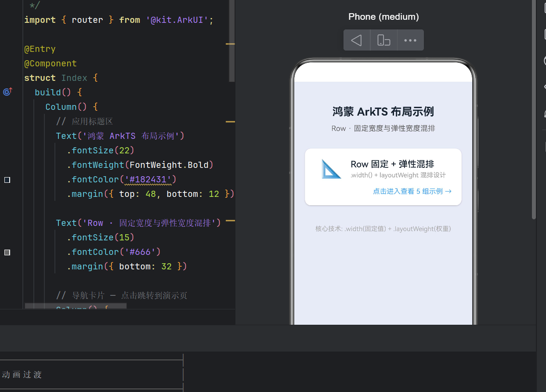Click '.margin({ top: 48, bottom: 12 })' line

[151, 194]
